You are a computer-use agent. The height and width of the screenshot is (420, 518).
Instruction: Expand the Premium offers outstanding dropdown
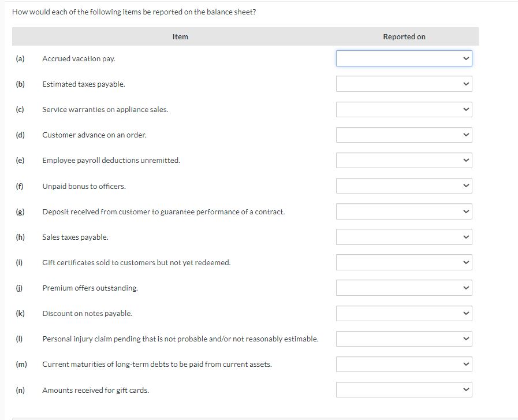[403, 288]
